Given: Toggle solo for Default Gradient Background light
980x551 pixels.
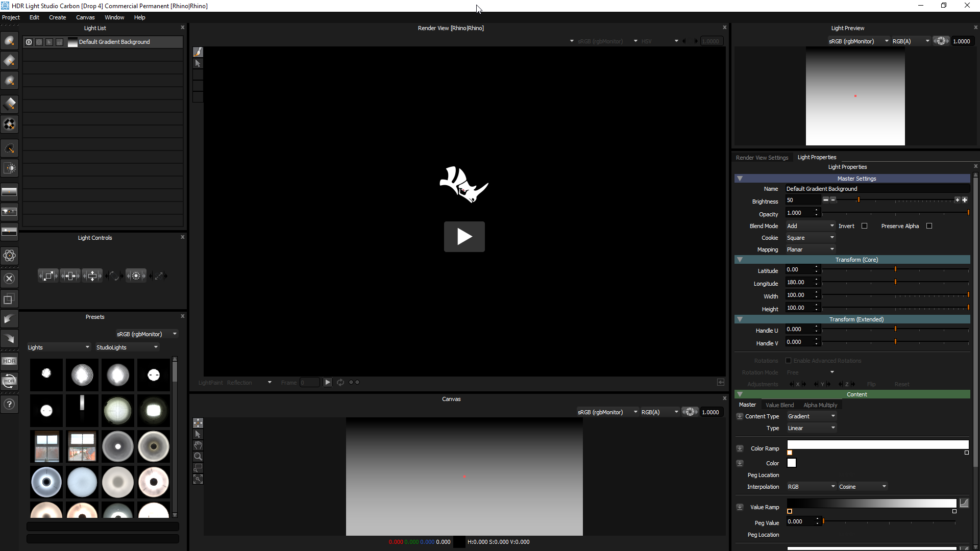Looking at the screenshot, I should 39,42.
